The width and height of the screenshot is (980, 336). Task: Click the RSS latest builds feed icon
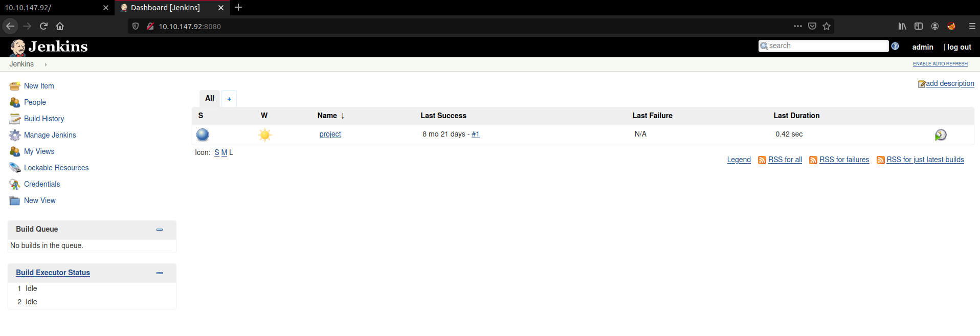point(881,160)
